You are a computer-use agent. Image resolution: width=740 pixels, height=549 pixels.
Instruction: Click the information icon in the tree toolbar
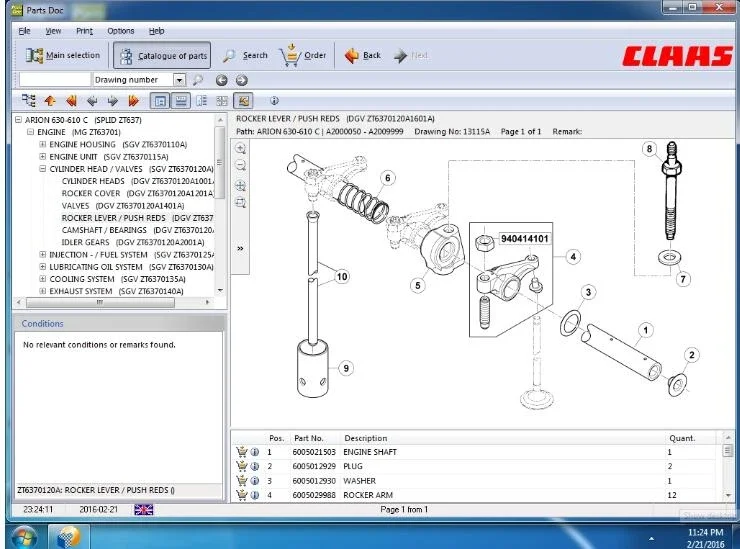click(274, 100)
